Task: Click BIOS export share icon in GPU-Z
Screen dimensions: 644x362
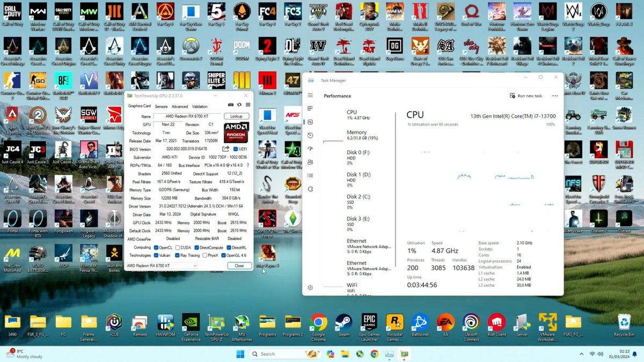Action: click(x=226, y=149)
